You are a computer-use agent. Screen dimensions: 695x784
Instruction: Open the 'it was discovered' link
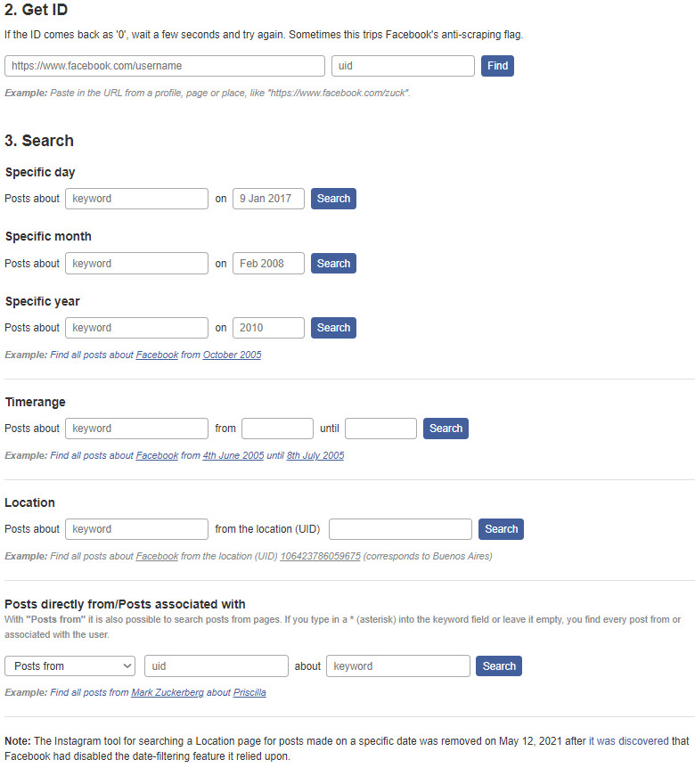(628, 741)
